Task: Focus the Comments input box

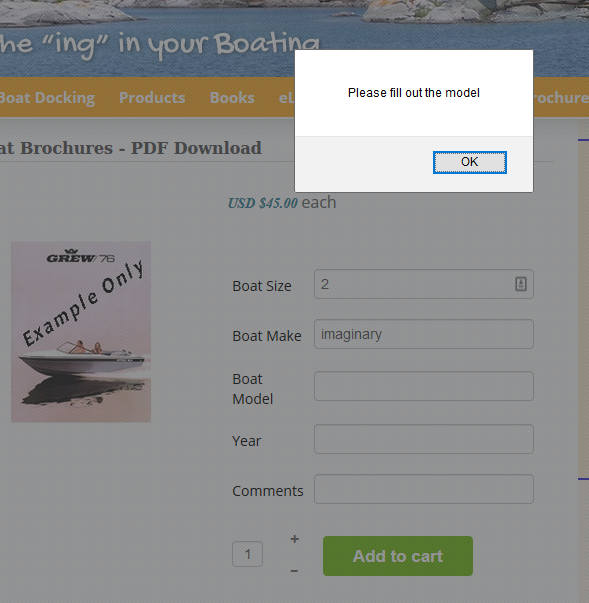Action: click(424, 489)
